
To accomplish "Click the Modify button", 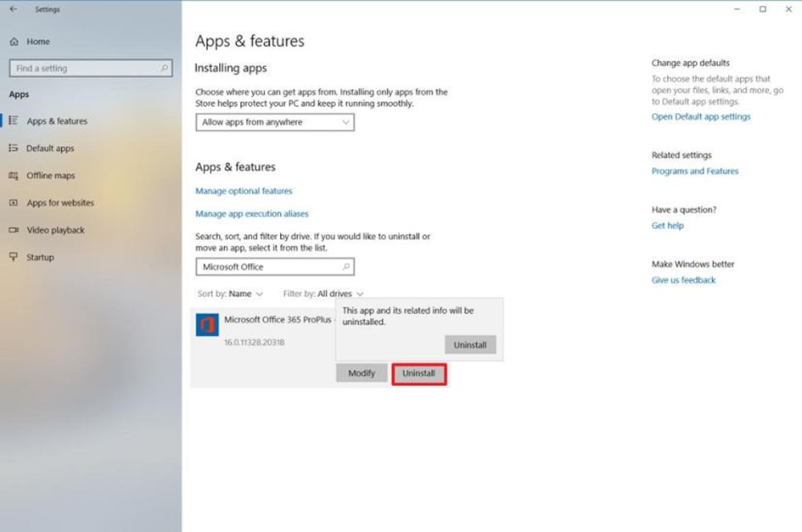I will [362, 373].
